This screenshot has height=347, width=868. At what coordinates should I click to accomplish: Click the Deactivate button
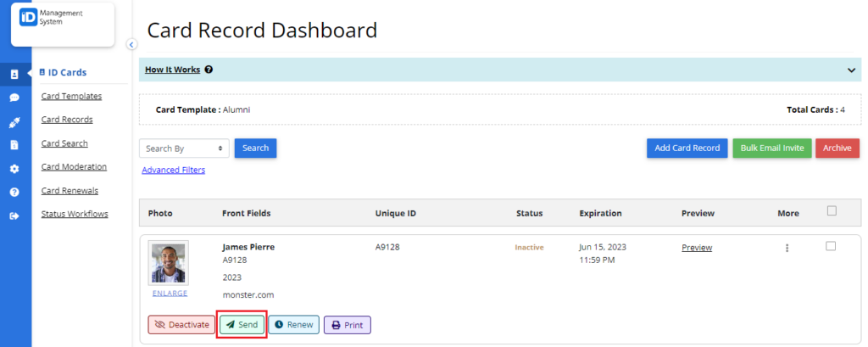pyautogui.click(x=181, y=325)
